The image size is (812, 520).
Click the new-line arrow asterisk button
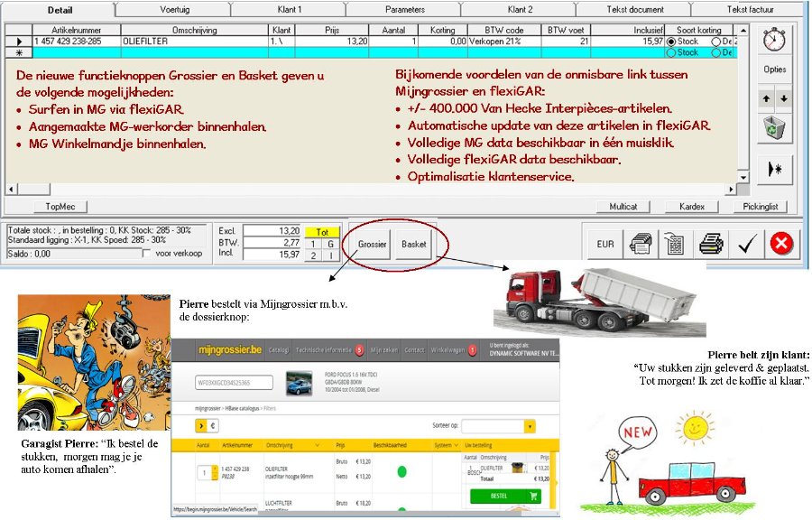click(x=775, y=169)
